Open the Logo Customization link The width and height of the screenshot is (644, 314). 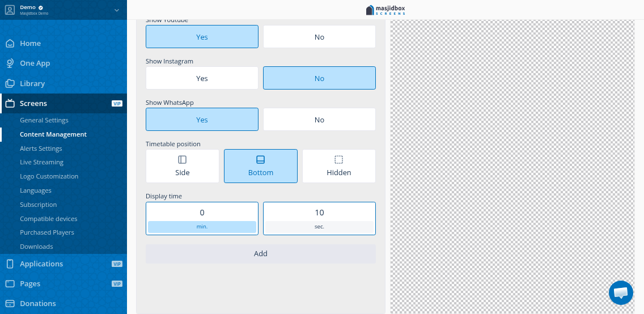coord(49,176)
